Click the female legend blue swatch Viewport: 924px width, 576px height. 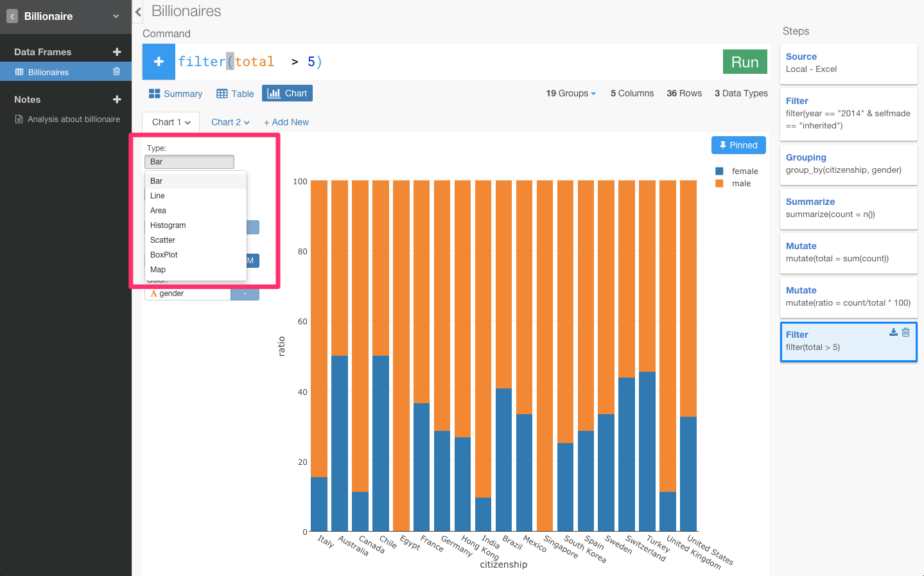719,171
